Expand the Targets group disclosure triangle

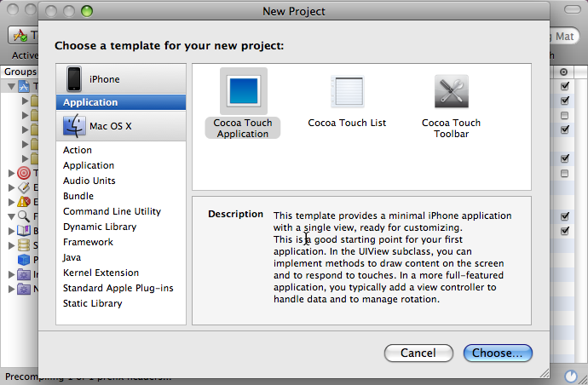click(12, 173)
